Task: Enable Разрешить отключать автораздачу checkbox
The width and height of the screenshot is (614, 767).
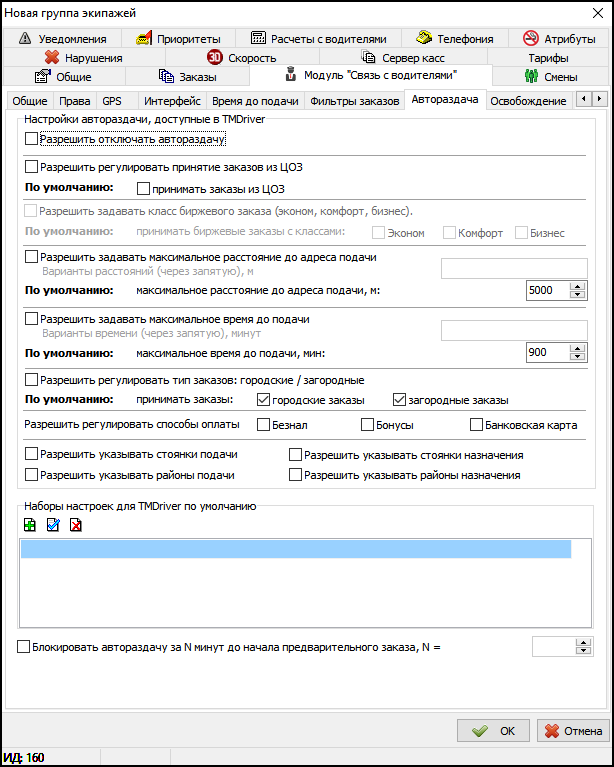Action: 31,139
